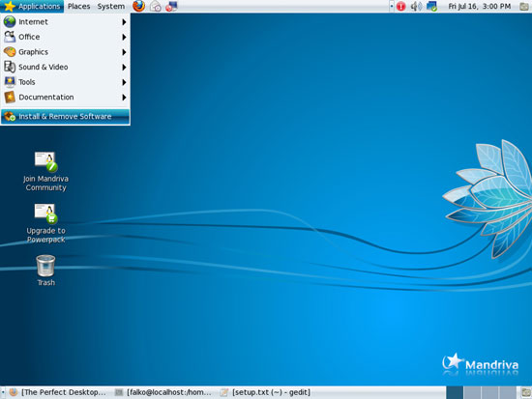Open the home folder launcher icon
Screen dimensions: 532x399
(x=156, y=6)
